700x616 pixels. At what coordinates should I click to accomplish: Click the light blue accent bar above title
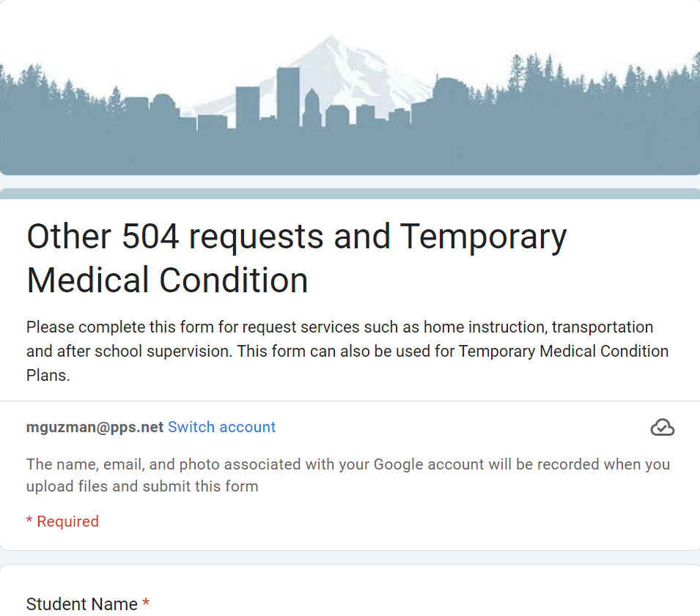click(x=350, y=193)
